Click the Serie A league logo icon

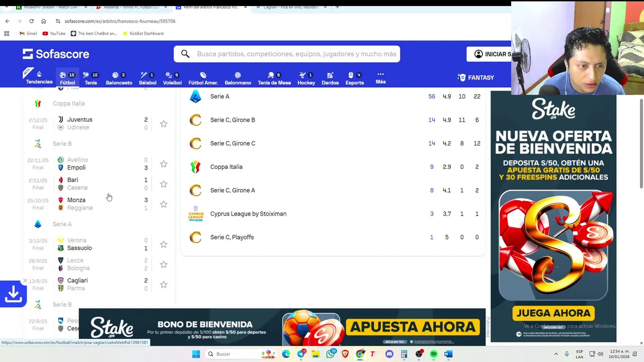click(x=195, y=97)
